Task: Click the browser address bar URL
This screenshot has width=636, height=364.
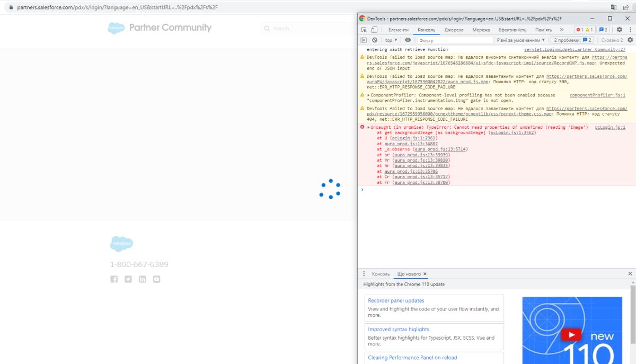Action: (117, 7)
